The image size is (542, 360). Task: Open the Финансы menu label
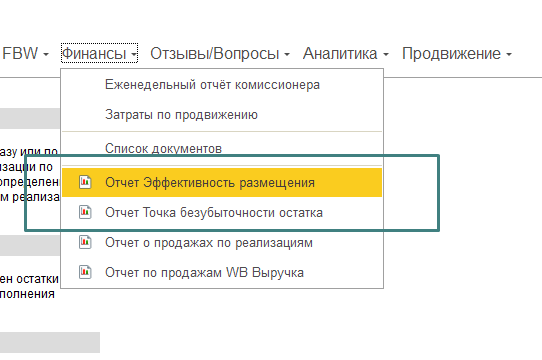coord(94,53)
